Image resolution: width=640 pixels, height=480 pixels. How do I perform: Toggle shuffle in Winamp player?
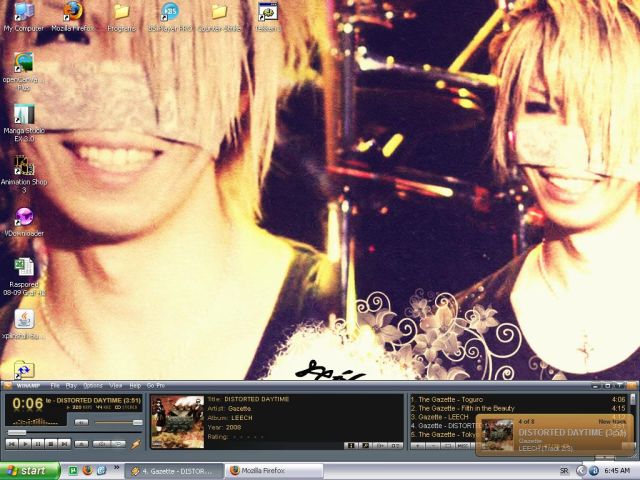tap(103, 443)
